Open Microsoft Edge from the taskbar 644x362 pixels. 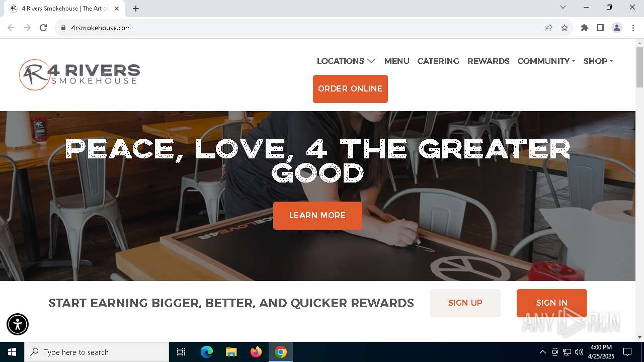coord(207,352)
